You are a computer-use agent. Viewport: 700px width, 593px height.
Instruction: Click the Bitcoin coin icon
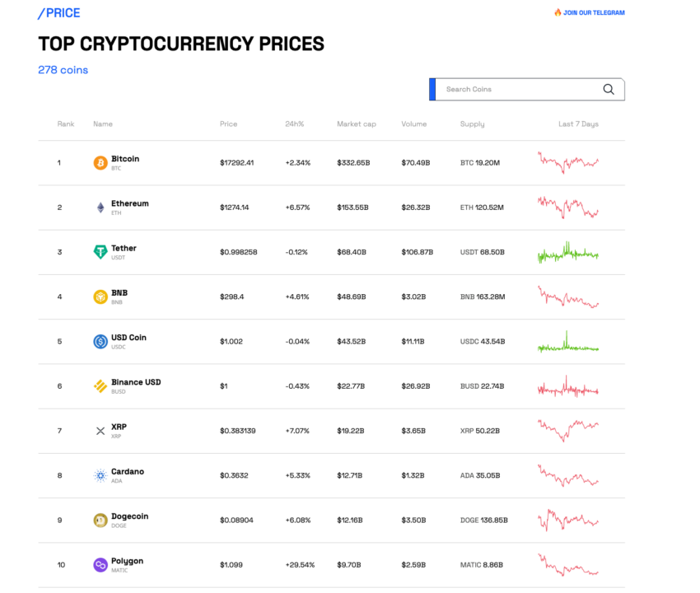tap(100, 163)
